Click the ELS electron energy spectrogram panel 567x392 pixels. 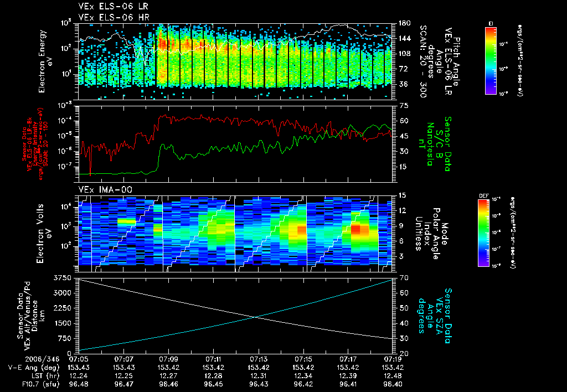235,61
